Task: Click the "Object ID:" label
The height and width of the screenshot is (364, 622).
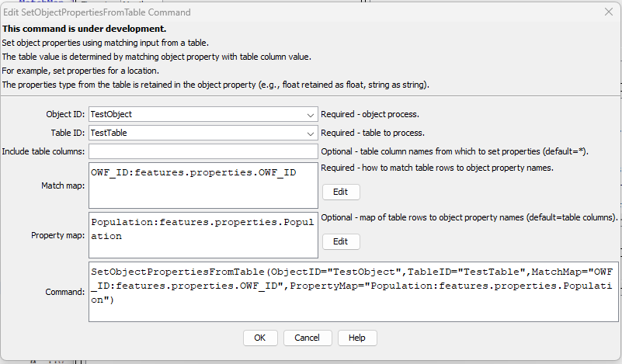Action: (65, 114)
